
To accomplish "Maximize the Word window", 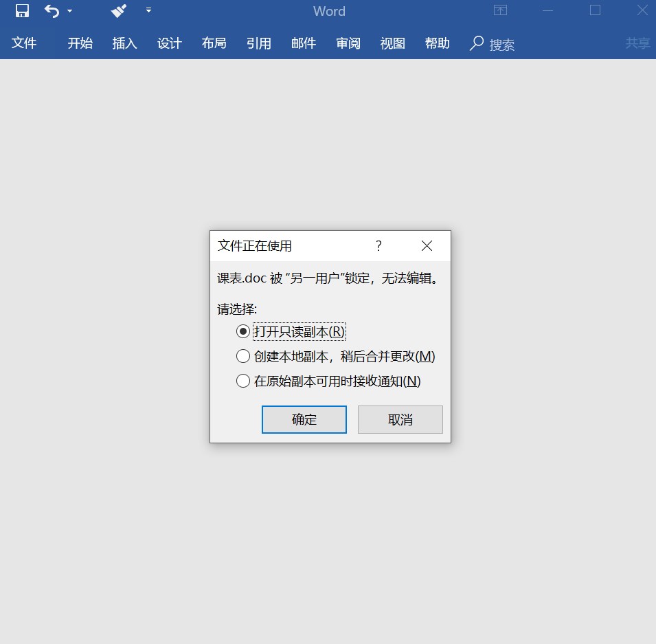I will coord(595,10).
